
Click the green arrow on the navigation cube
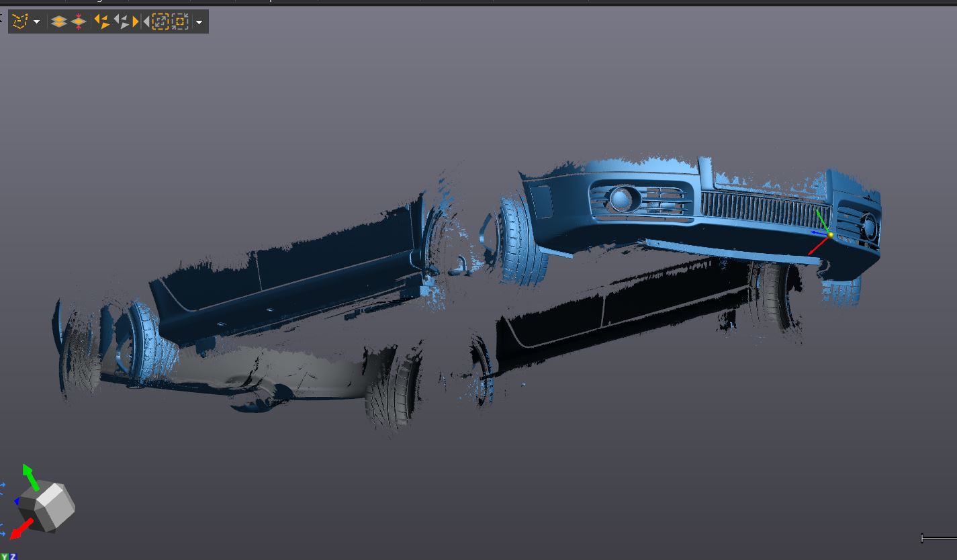[29, 475]
